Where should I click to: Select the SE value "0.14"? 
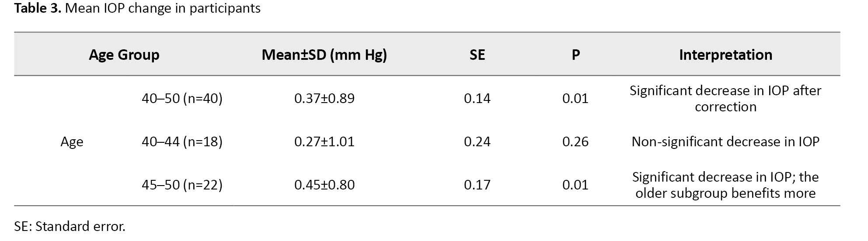pyautogui.click(x=477, y=99)
